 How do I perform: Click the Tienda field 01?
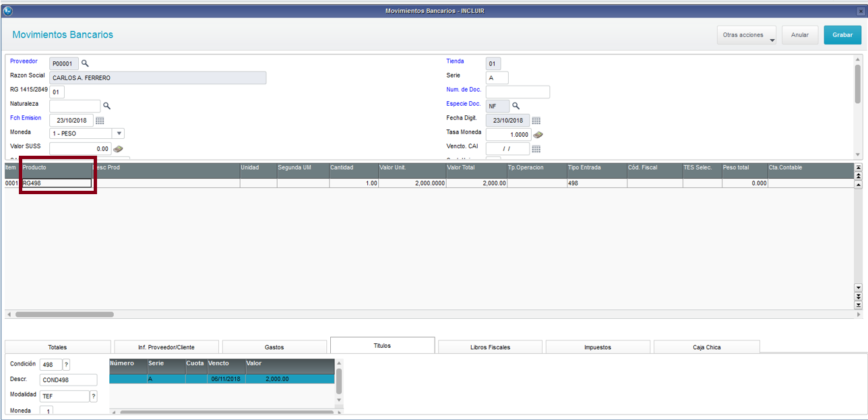493,63
